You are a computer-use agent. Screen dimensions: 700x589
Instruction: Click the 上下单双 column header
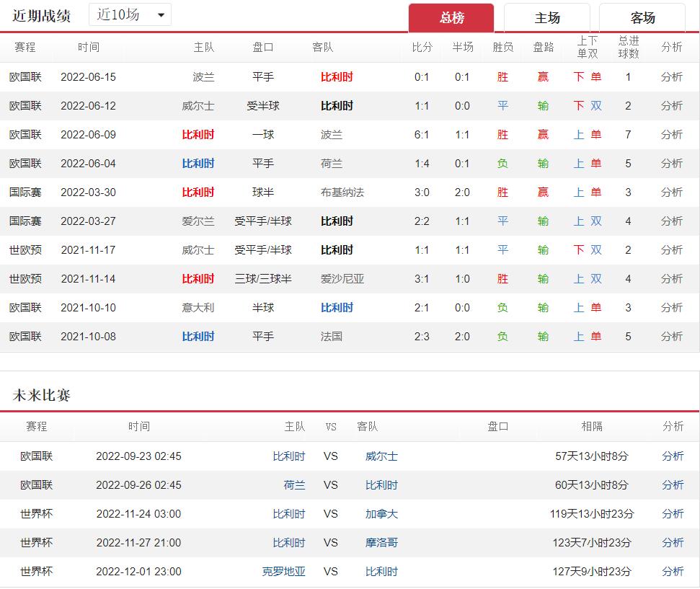click(x=588, y=47)
